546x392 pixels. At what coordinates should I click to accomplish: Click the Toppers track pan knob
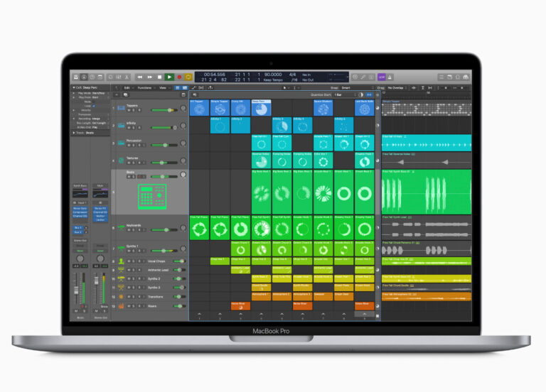point(183,108)
